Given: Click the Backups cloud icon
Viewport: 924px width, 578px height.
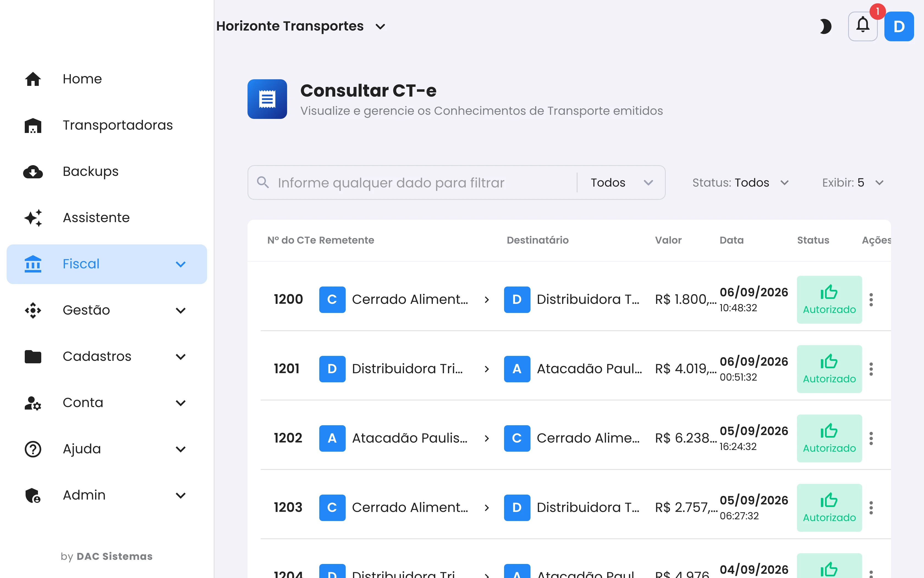Looking at the screenshot, I should click(33, 172).
